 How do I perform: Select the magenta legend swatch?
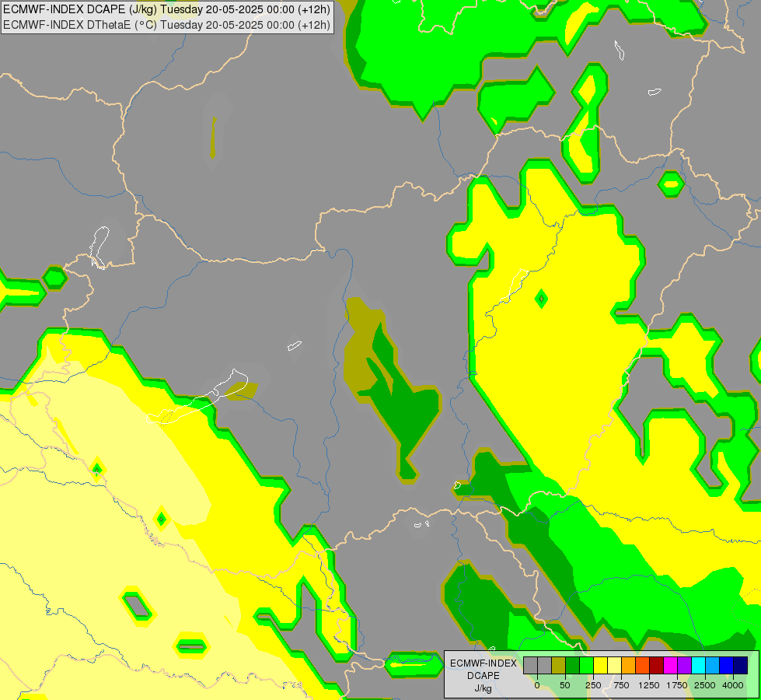pyautogui.click(x=671, y=665)
